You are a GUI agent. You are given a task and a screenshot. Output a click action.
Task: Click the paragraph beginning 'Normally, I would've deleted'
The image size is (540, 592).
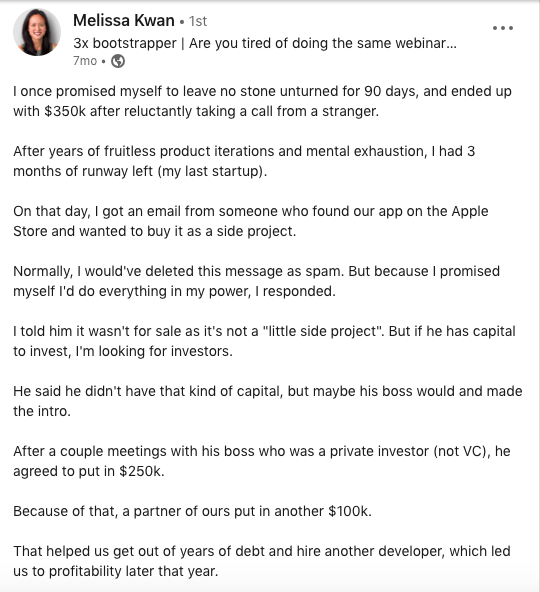pos(256,281)
